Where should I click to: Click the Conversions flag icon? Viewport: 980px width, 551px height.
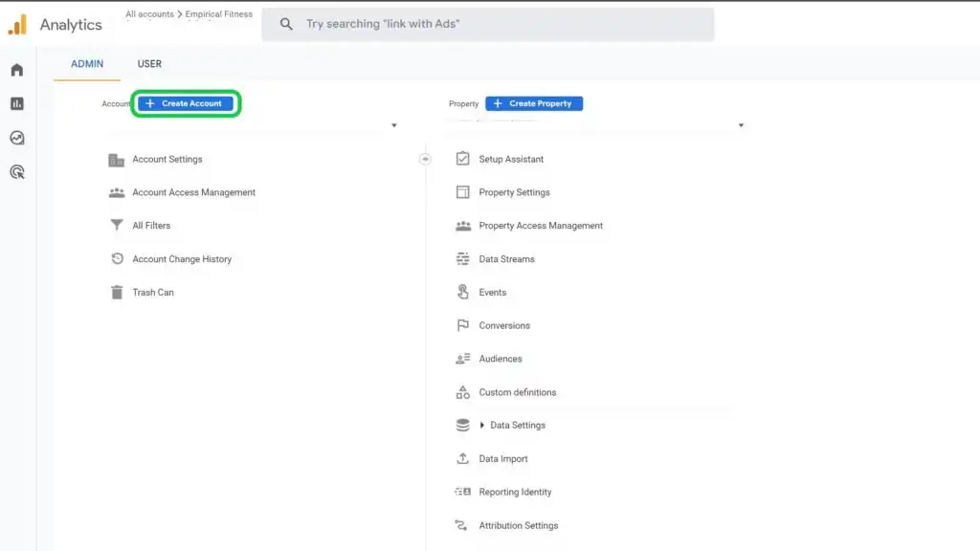[x=463, y=326]
